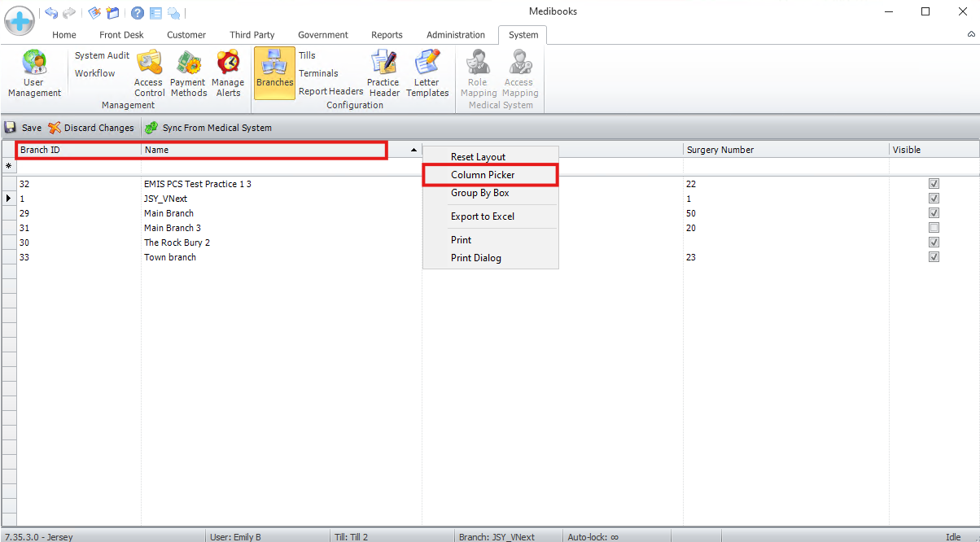Select Export to Excel menu entry
The width and height of the screenshot is (980, 542).
[483, 216]
